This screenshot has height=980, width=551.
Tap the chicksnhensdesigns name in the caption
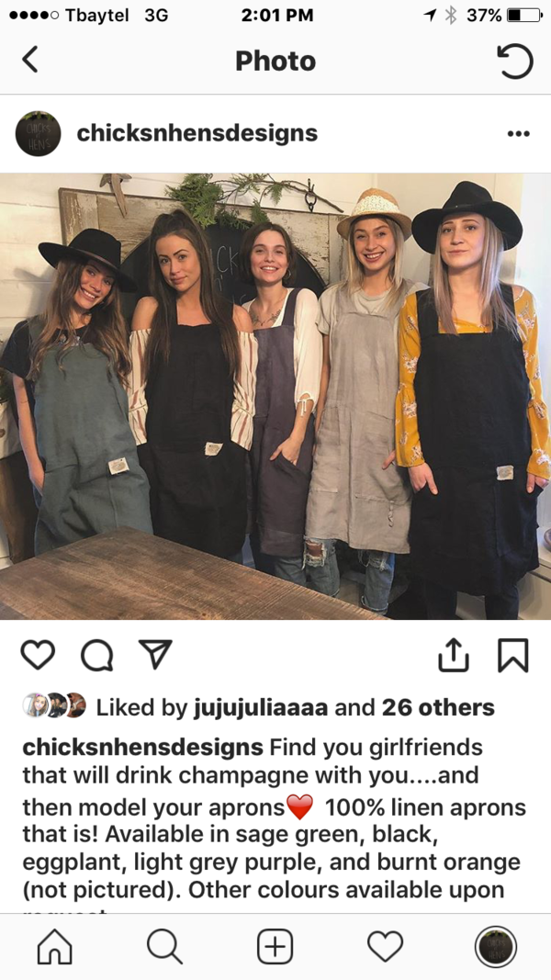[x=142, y=747]
